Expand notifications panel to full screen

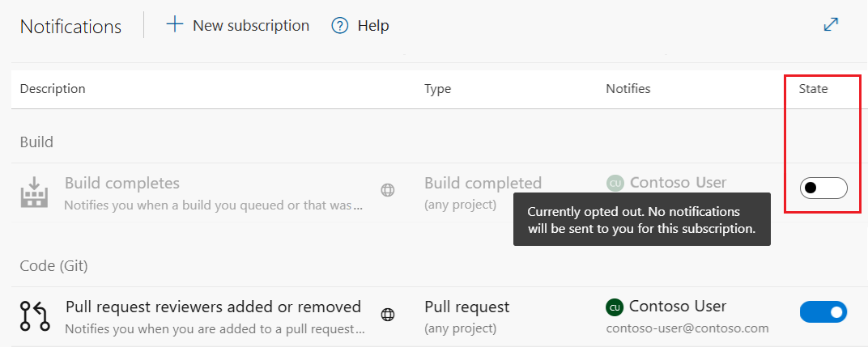831,25
